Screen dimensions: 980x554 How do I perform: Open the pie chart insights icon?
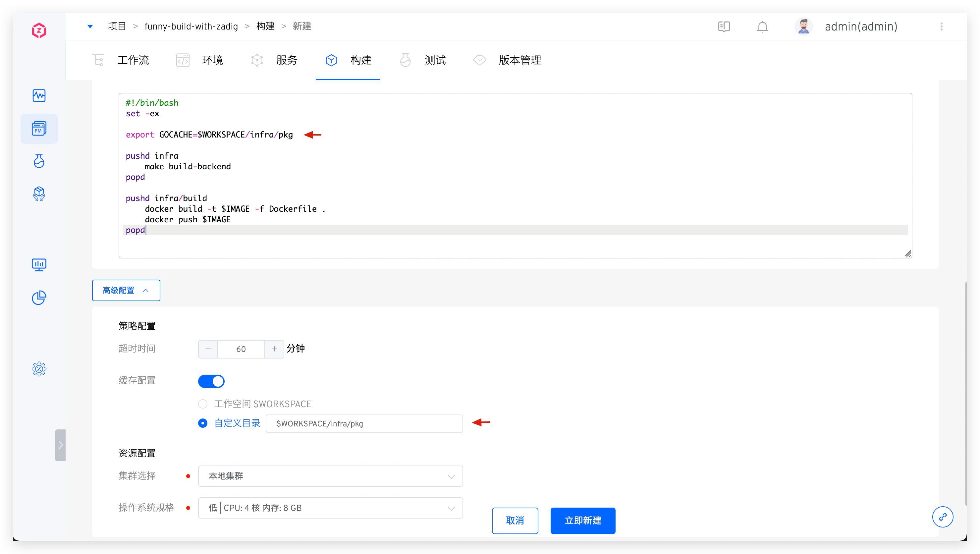coord(39,298)
